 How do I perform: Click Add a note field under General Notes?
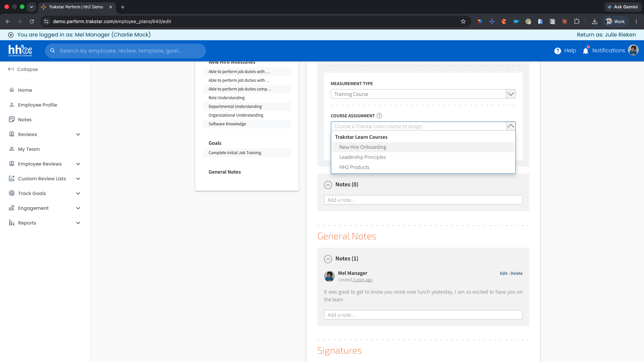coord(423,315)
